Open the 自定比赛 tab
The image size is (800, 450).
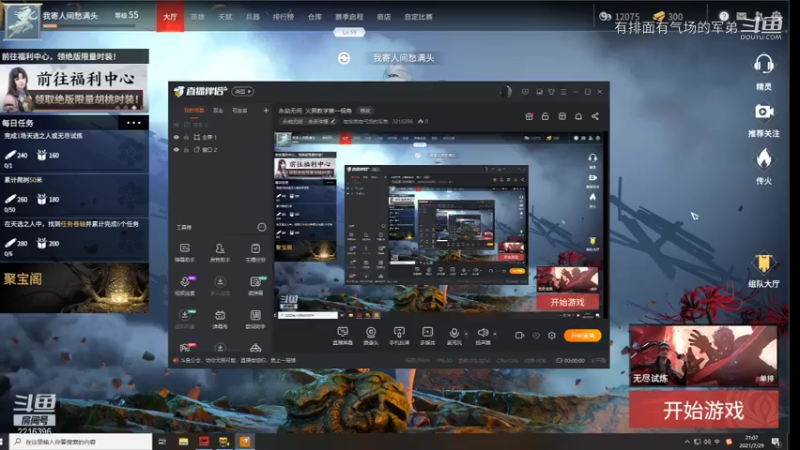(x=418, y=17)
